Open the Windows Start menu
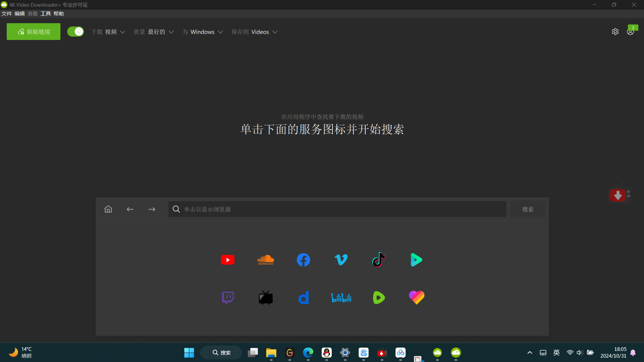 click(x=189, y=353)
